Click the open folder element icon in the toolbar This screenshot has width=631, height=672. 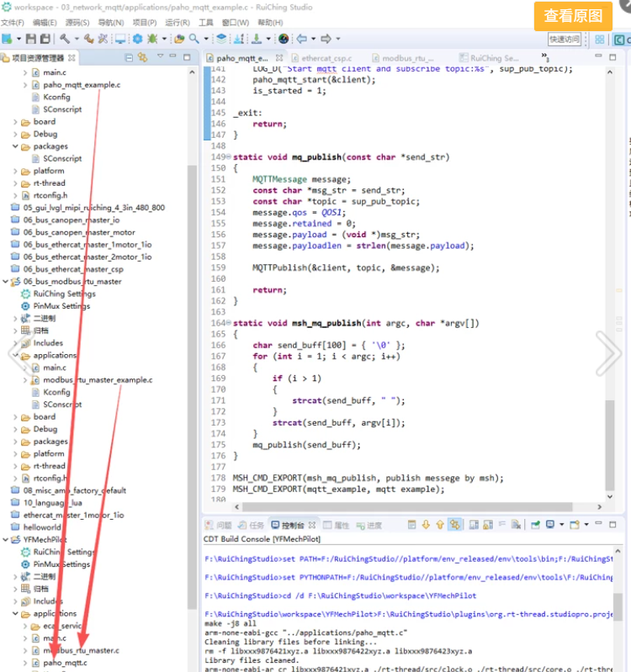click(x=179, y=39)
